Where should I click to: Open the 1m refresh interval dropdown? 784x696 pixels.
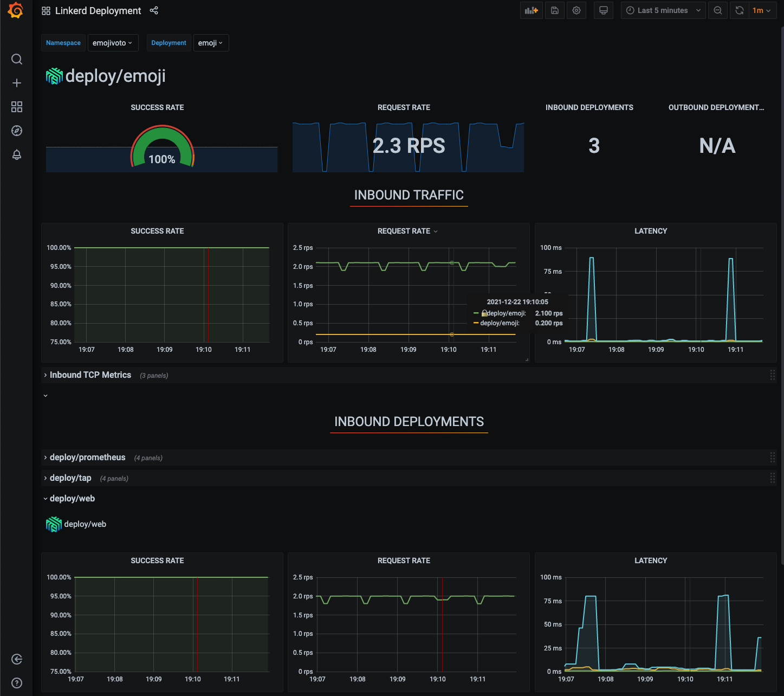click(762, 10)
